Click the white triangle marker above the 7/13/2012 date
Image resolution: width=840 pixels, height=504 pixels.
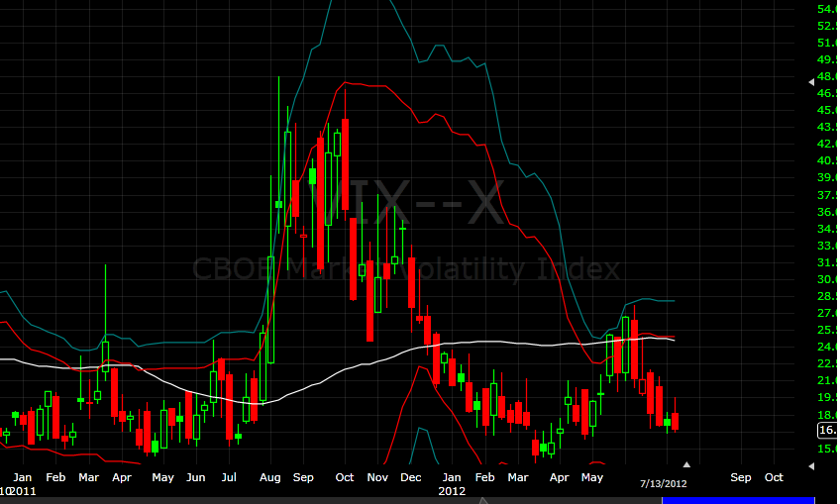tap(686, 464)
